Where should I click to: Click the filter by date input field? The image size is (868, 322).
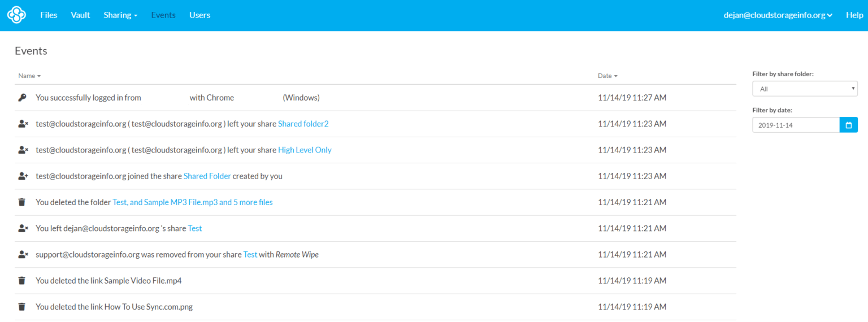pyautogui.click(x=795, y=125)
